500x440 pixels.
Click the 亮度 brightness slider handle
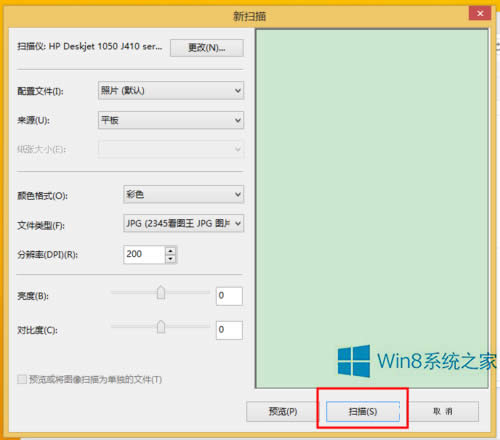[x=161, y=293]
